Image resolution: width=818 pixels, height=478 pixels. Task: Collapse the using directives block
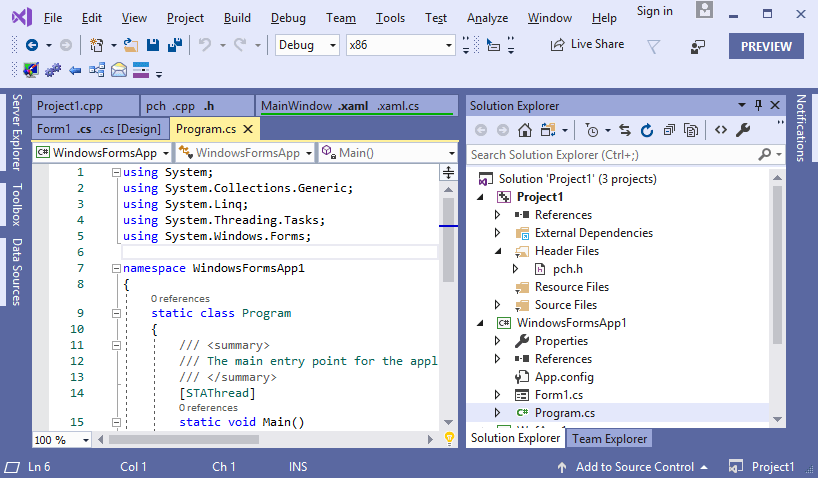116,172
